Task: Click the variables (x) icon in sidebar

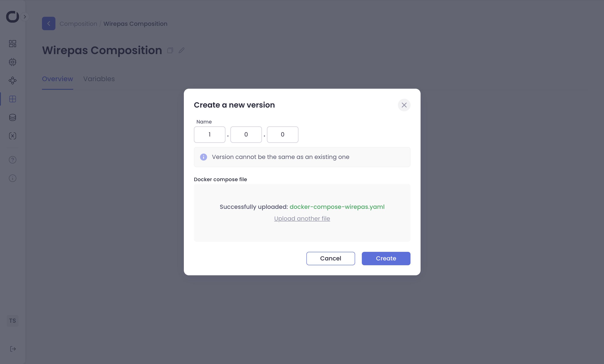Action: (13, 136)
